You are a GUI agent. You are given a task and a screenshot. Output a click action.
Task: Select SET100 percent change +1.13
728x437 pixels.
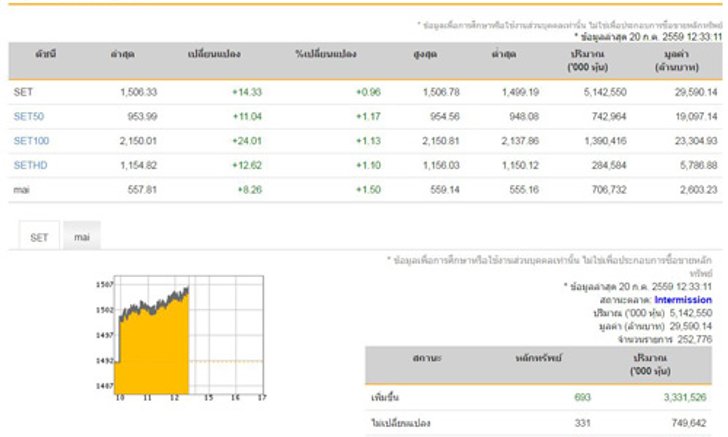368,141
